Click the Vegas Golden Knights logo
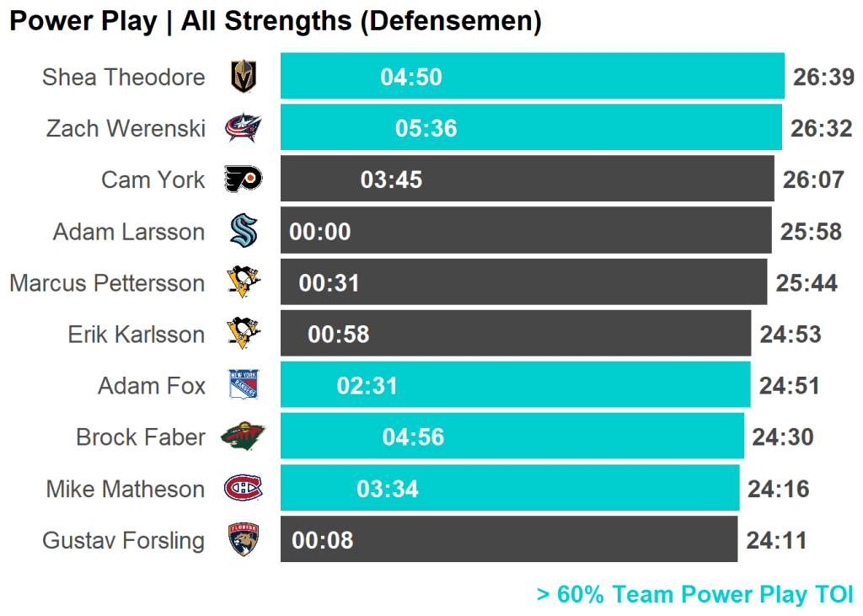863x616 pixels. click(x=243, y=77)
